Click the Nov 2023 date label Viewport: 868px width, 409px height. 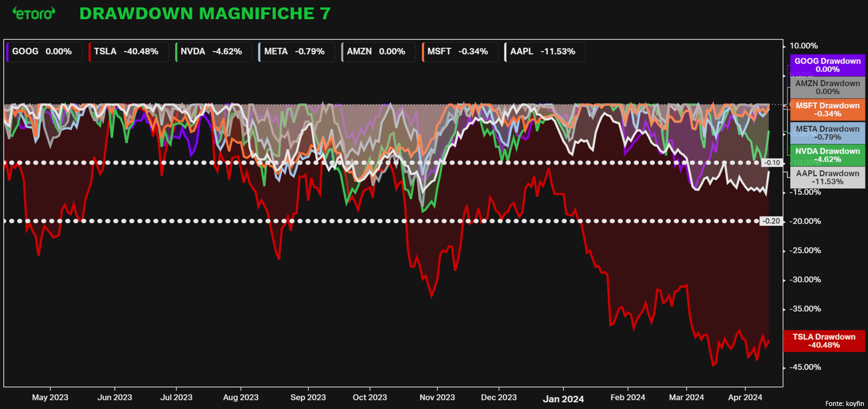tap(436, 397)
